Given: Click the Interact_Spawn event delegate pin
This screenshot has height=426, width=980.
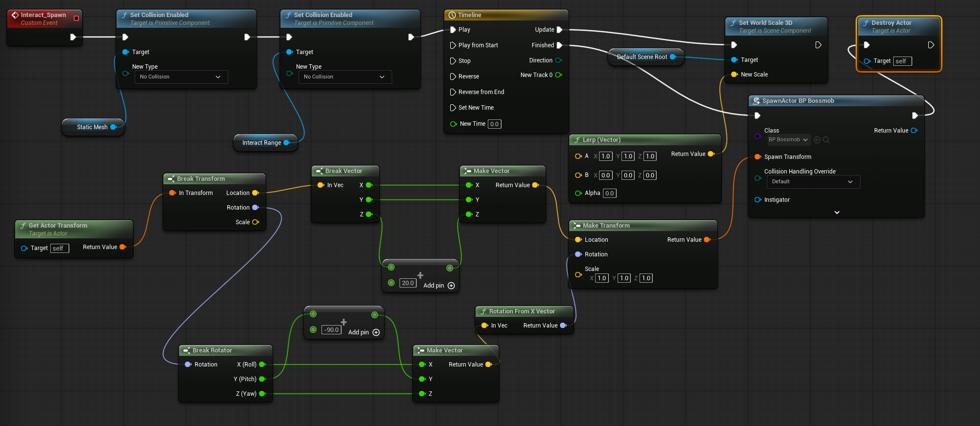Looking at the screenshot, I should [x=76, y=19].
